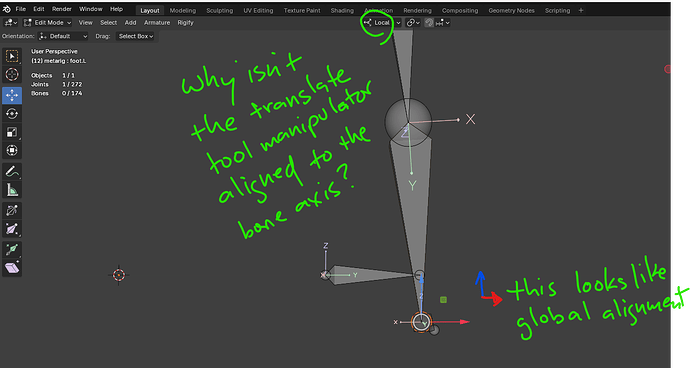Select the Move tool

coord(12,95)
